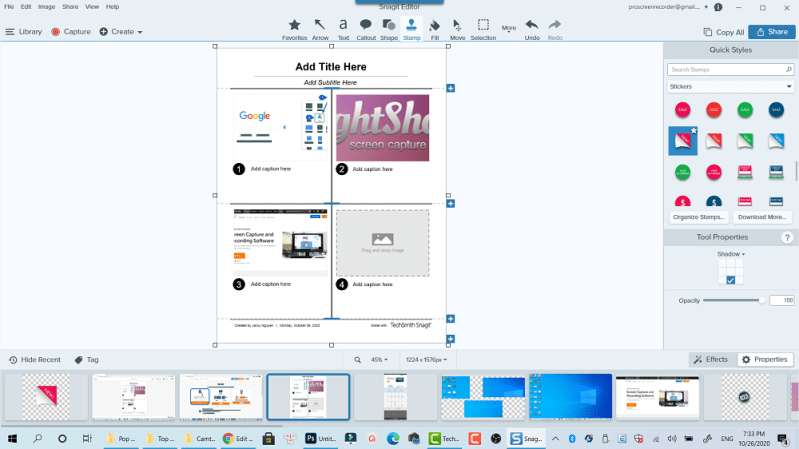This screenshot has width=799, height=449.
Task: Click the blue Share button
Action: 771,32
